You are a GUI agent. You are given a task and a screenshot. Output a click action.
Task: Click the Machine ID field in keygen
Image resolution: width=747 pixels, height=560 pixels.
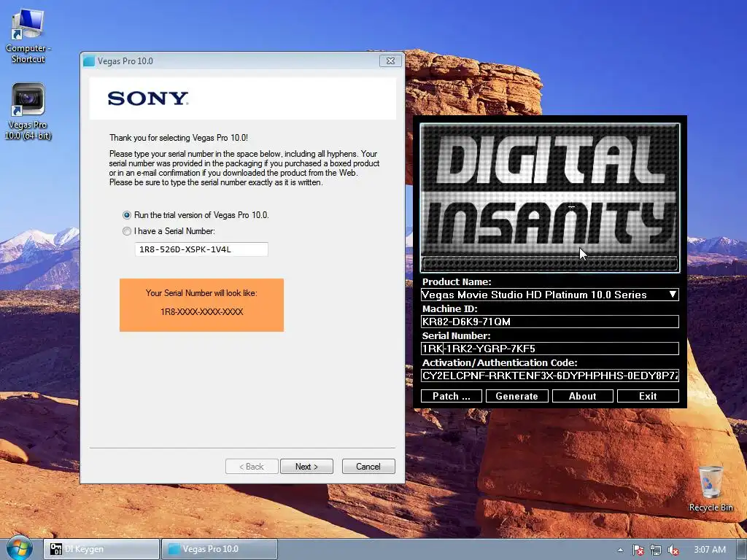click(x=550, y=322)
